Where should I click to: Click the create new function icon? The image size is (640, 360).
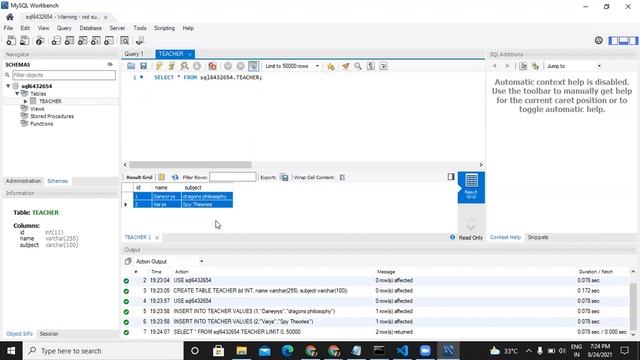109,40
